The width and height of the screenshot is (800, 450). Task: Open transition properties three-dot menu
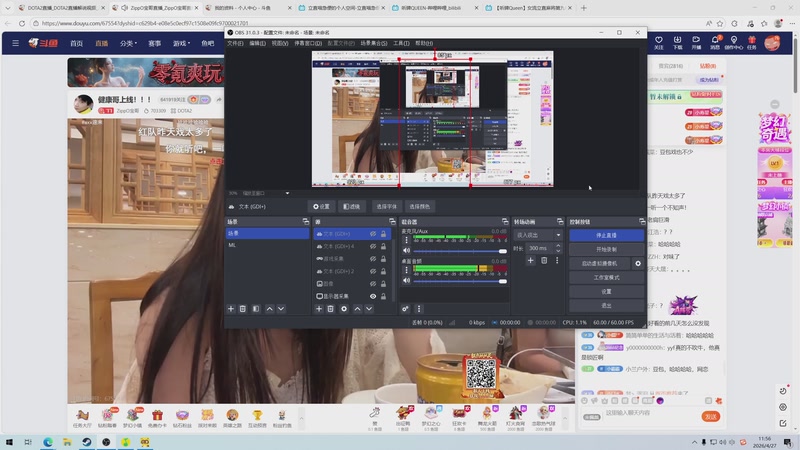[557, 260]
